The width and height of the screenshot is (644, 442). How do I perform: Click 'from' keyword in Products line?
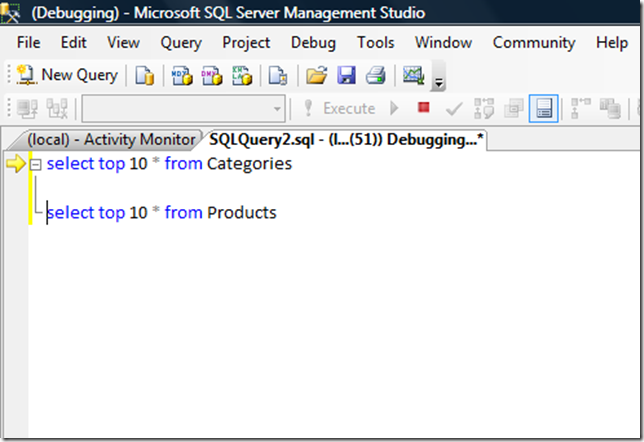coord(183,213)
